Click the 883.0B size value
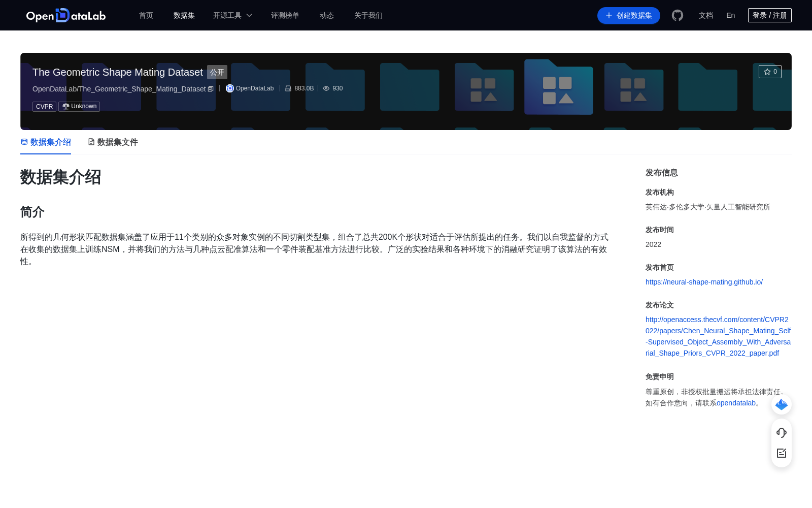This screenshot has width=812, height=508. 304,88
